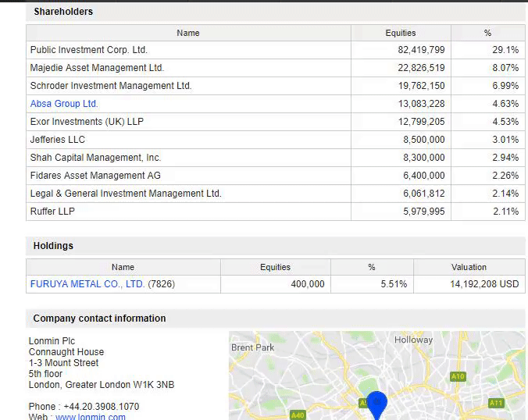Visit the www.lonmin.com website link
Screen dimensions: 528x420
[91, 417]
